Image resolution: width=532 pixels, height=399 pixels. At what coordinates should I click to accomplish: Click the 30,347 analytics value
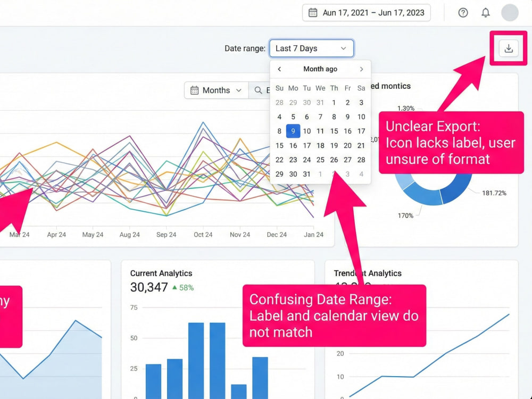coord(149,287)
